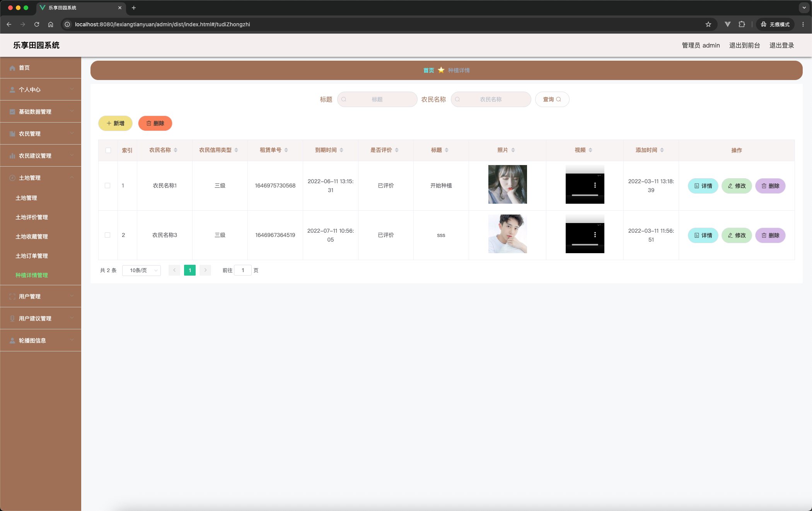Click the 农民管理 sidebar icon
Screen dimensions: 812x511
(12, 134)
